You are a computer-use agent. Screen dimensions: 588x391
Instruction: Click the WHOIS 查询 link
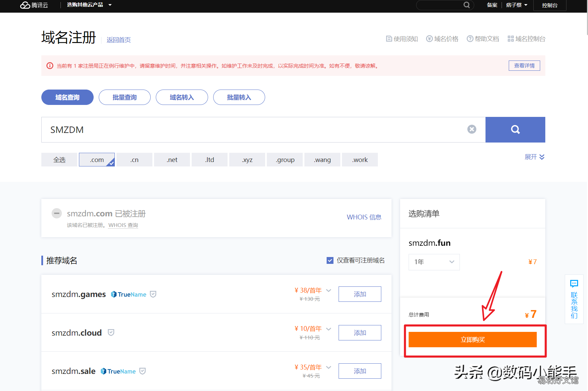(123, 225)
